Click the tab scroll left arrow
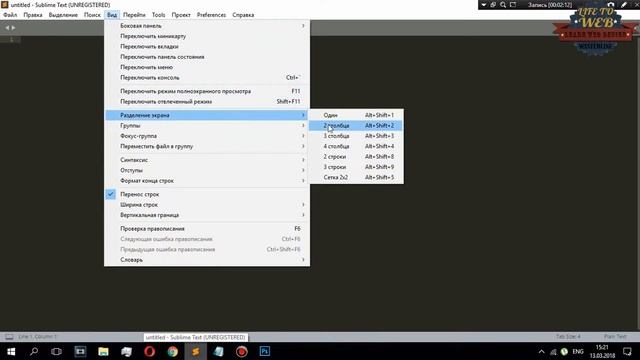640x360 pixels. click(7, 28)
